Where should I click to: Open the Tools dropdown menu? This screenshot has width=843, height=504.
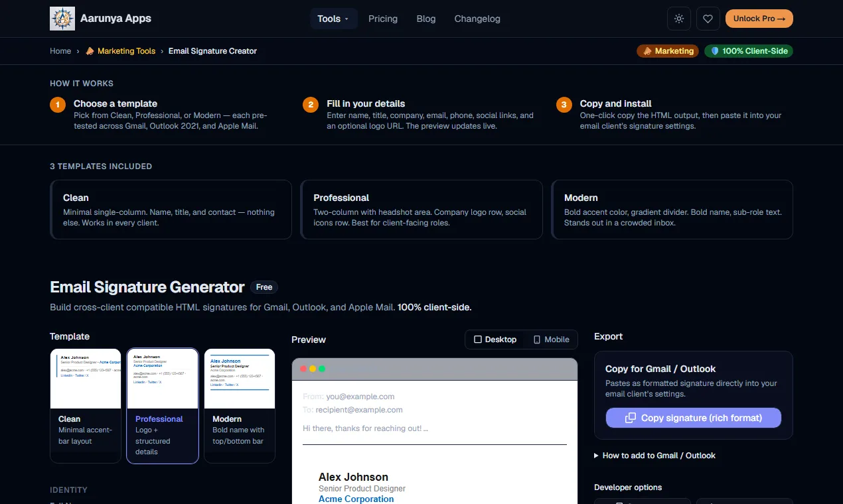pyautogui.click(x=334, y=19)
